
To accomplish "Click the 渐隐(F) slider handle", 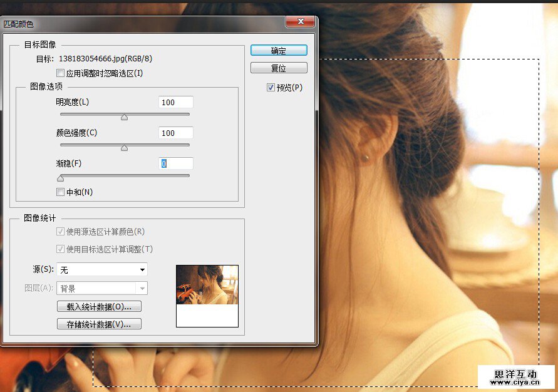I will pos(60,178).
